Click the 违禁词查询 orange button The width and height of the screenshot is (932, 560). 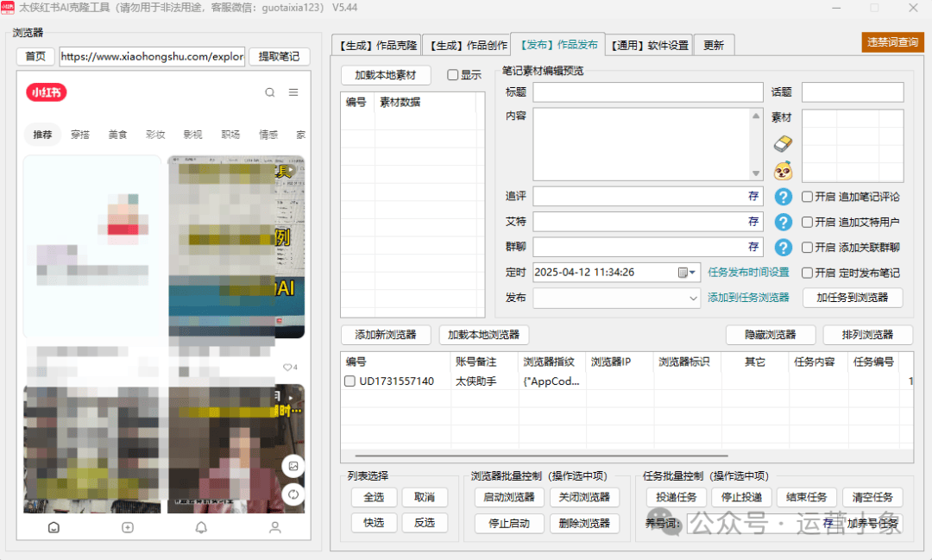pos(893,42)
